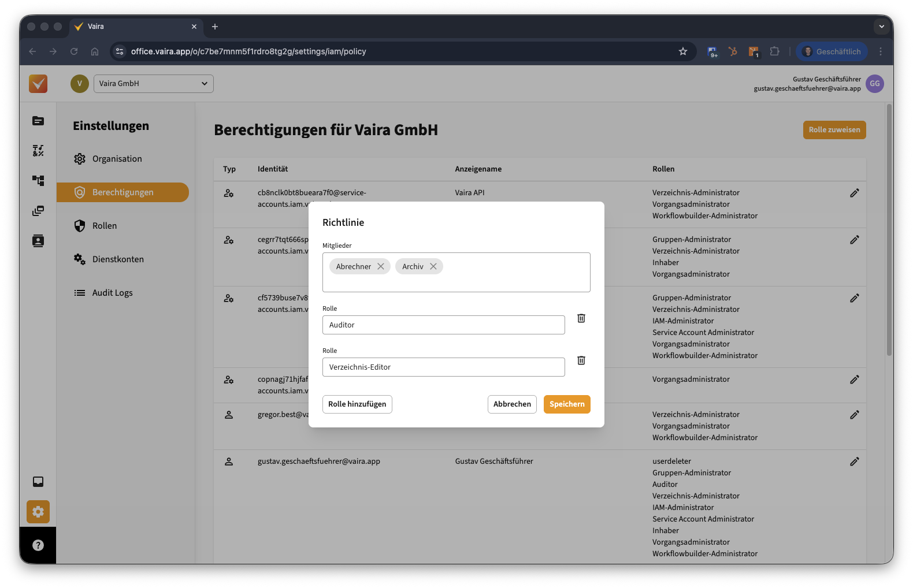Click the settings gear in left rail
Screen dimensions: 913x588
[38, 512]
